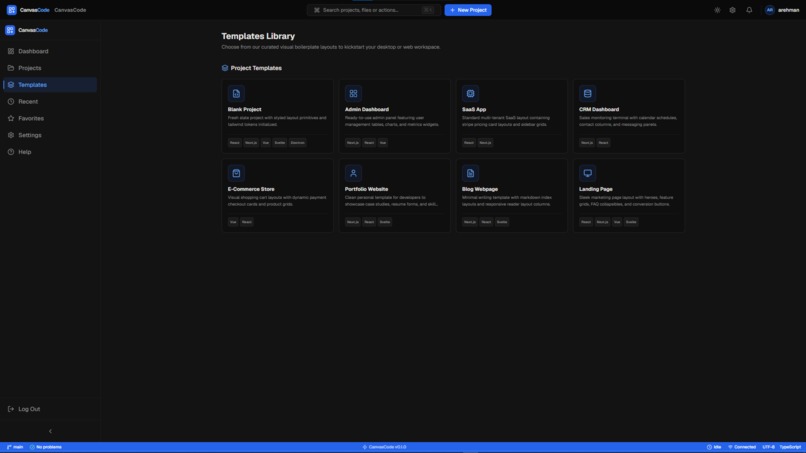Click the Blog Webpage document icon
This screenshot has height=453, width=806.
click(x=470, y=173)
